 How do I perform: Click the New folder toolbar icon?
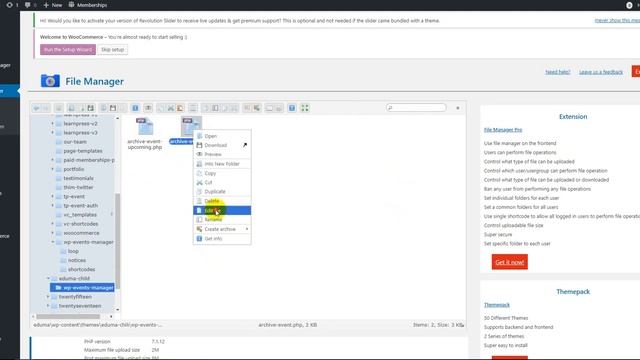[x=71, y=108]
